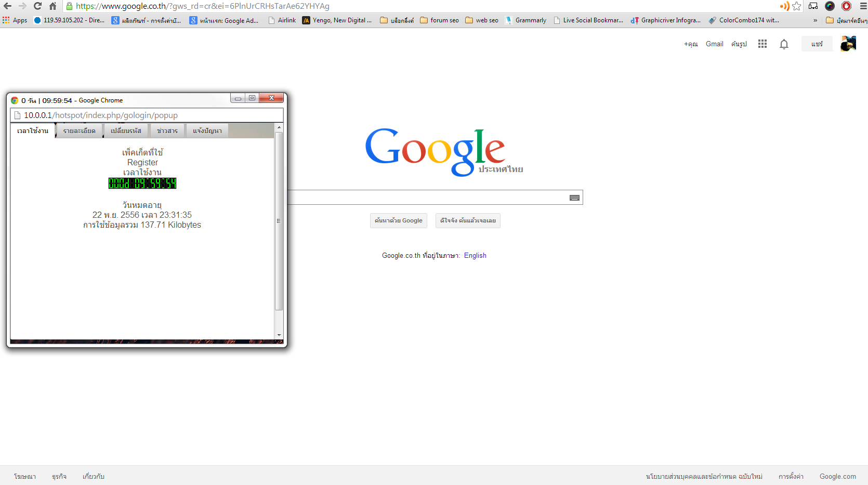This screenshot has height=485, width=868.
Task: Open the โฆษณา footer link
Action: 25,476
